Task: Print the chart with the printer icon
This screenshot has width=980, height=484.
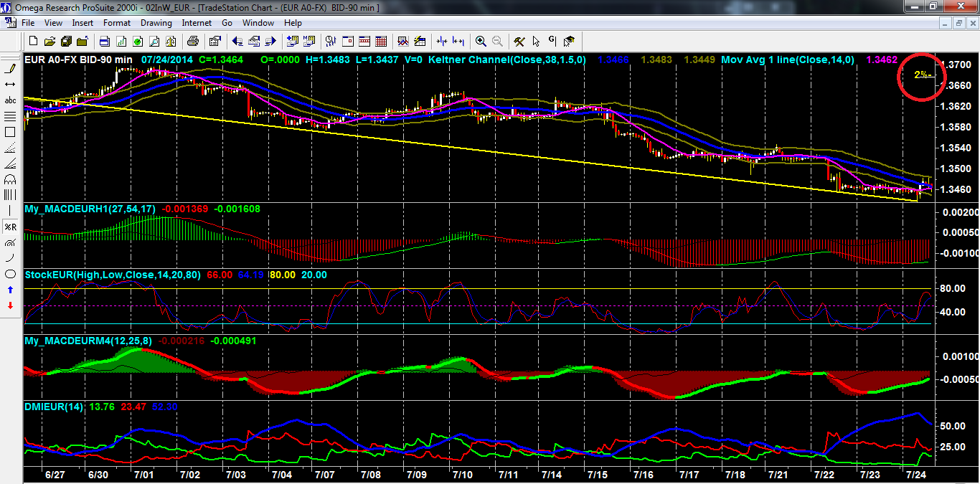Action: [x=193, y=41]
